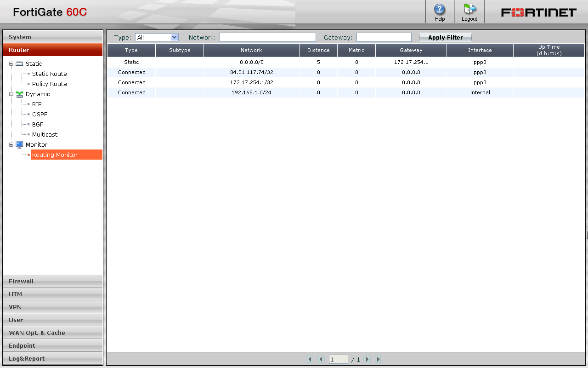Image resolution: width=588 pixels, height=368 pixels.
Task: Select Routing Monitor in the tree
Action: tap(67, 155)
